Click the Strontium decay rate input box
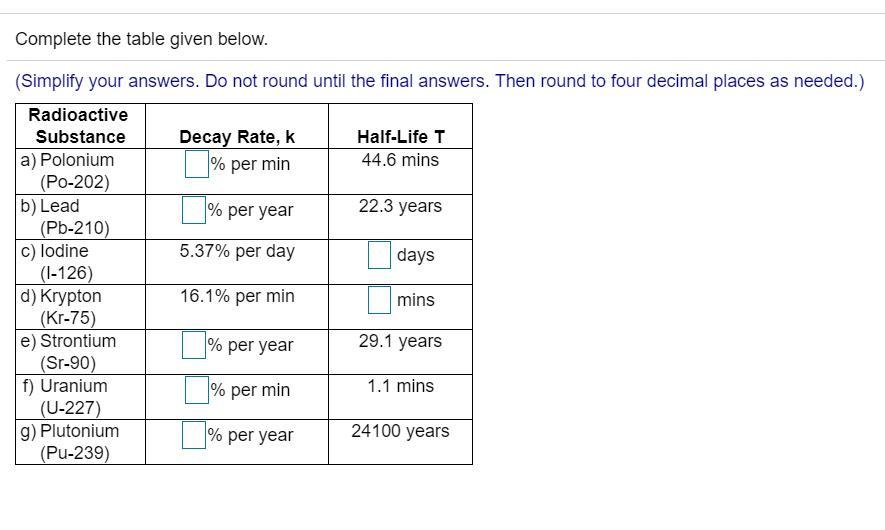 pos(194,345)
